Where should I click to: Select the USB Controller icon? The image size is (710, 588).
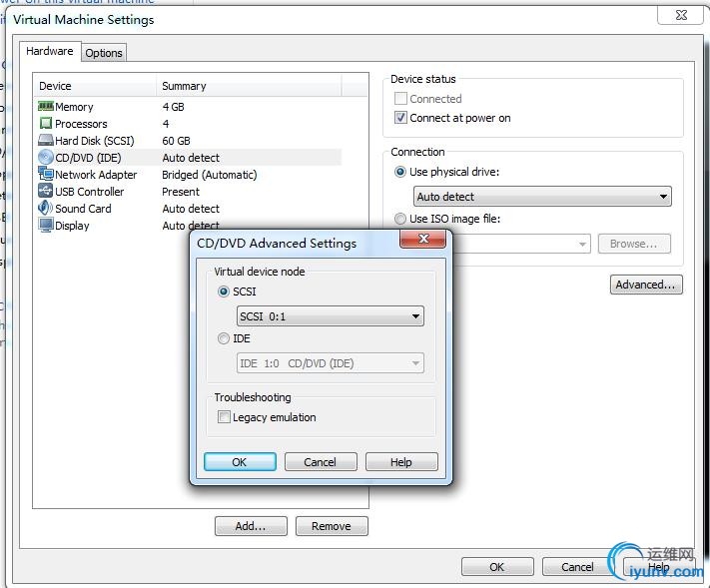pyautogui.click(x=46, y=191)
